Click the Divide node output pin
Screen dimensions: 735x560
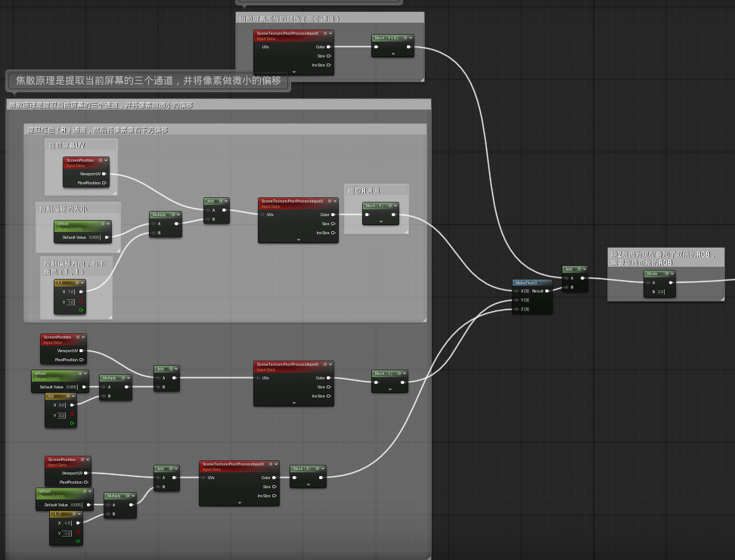click(671, 283)
